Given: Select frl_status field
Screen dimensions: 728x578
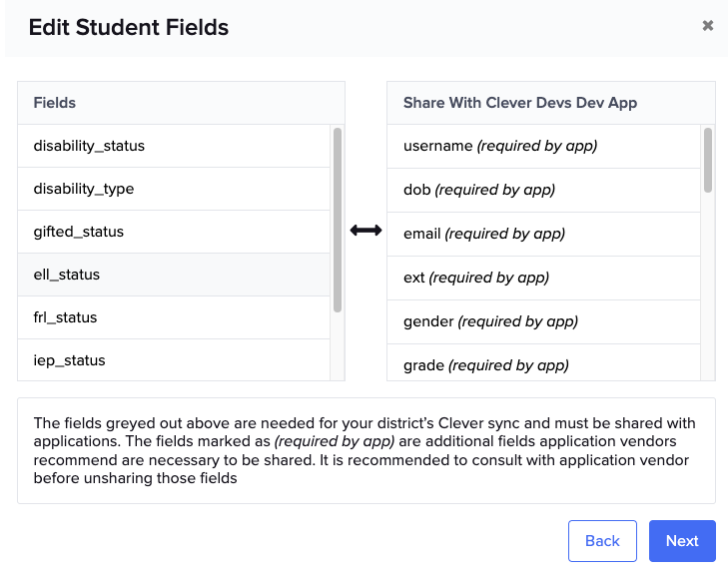Looking at the screenshot, I should coord(174,317).
